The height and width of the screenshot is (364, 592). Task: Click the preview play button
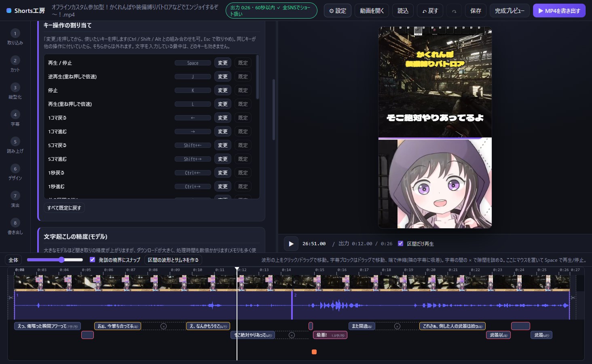[291, 244]
